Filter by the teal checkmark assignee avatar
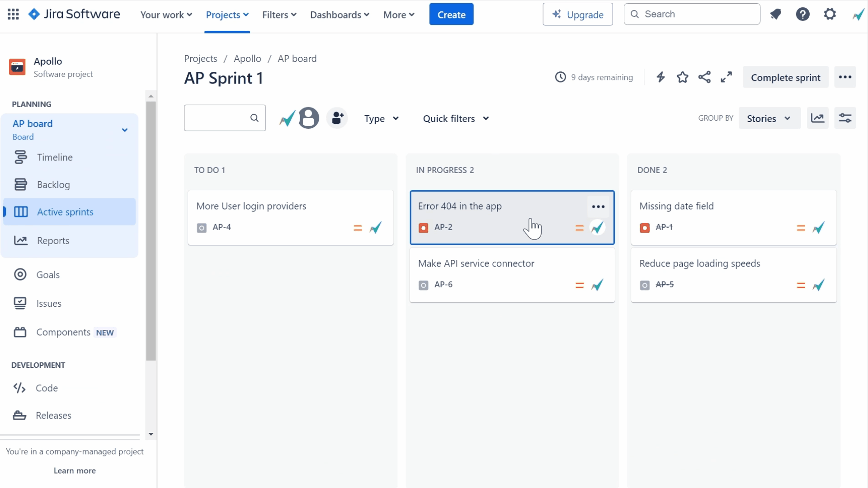The image size is (868, 488). pyautogui.click(x=287, y=118)
